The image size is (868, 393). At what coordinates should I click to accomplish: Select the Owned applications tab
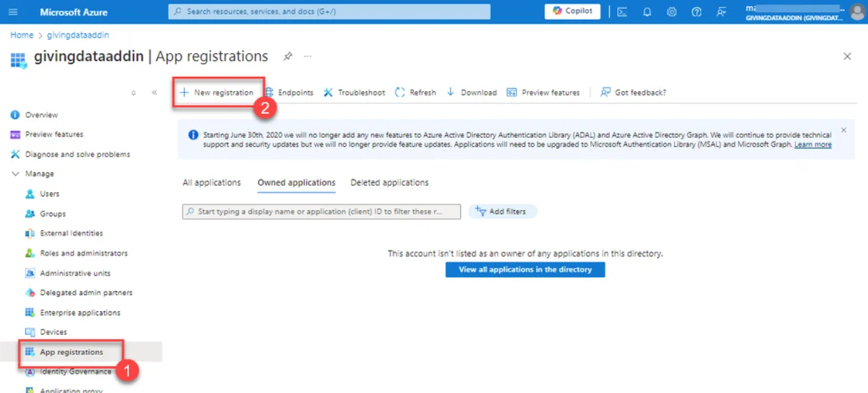297,182
